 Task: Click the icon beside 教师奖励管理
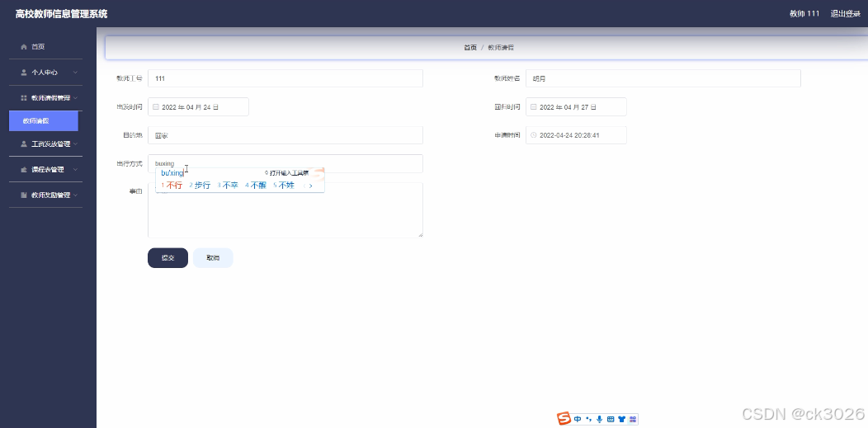pyautogui.click(x=24, y=195)
